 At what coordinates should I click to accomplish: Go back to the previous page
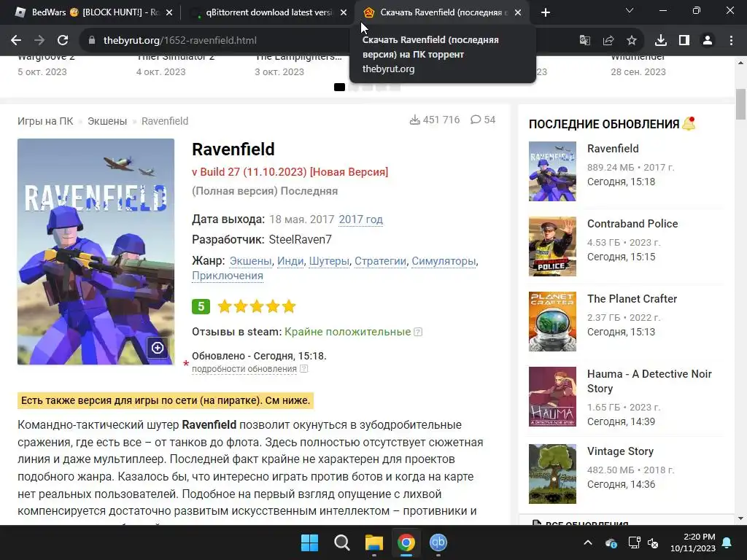pyautogui.click(x=16, y=41)
